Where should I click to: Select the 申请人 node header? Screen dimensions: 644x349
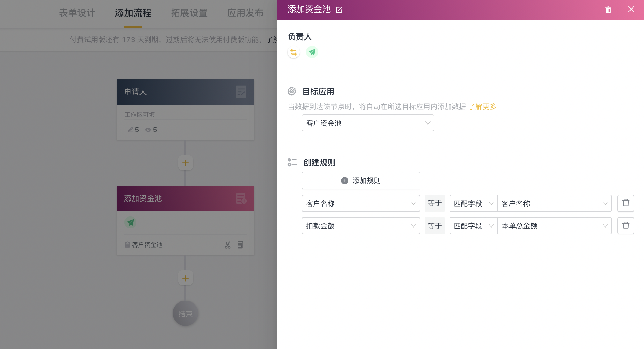[x=186, y=92]
